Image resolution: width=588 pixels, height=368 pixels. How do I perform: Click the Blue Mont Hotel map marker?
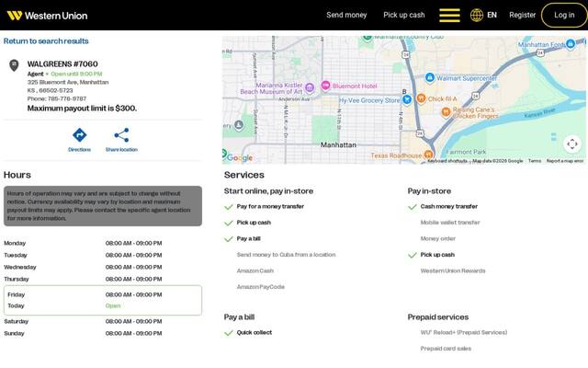[x=325, y=86]
